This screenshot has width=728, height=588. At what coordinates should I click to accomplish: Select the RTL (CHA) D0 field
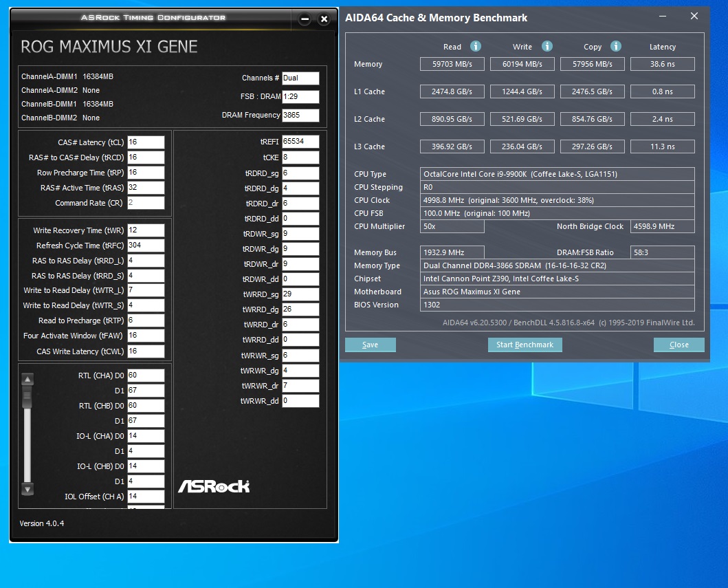point(146,375)
